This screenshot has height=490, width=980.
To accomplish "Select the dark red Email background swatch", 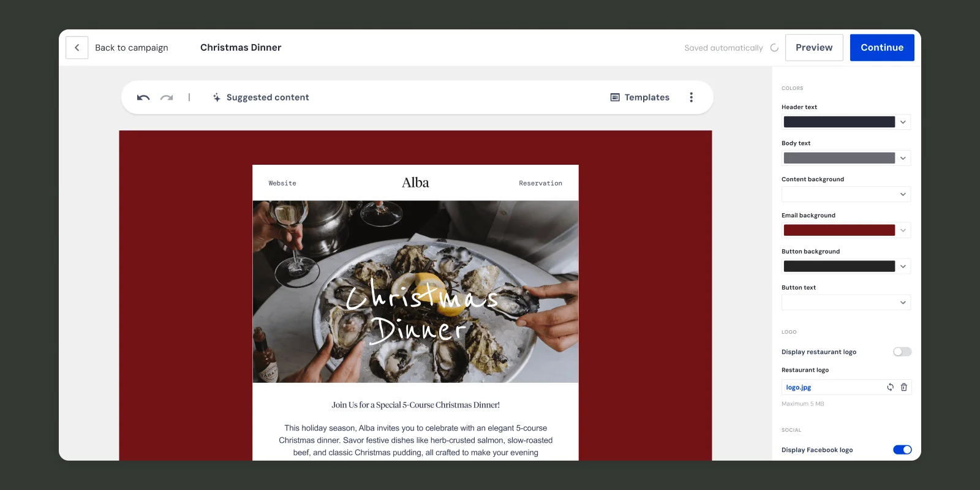I will coord(839,230).
